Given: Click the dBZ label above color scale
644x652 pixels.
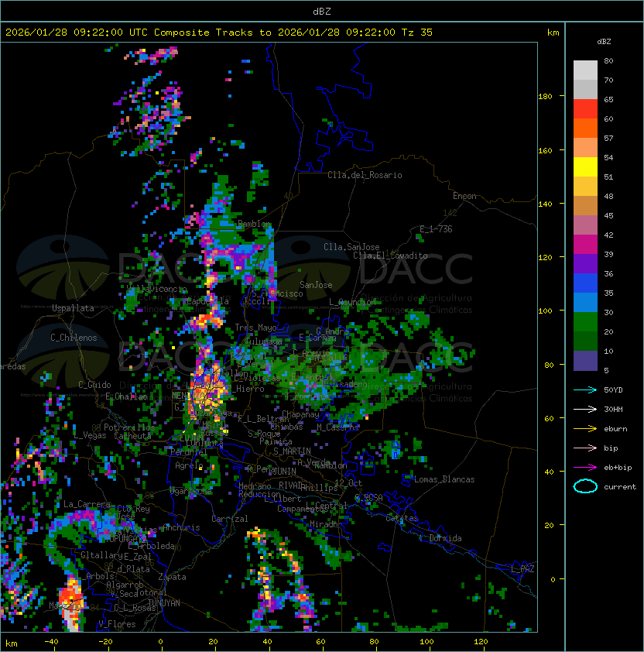Looking at the screenshot, I should (604, 42).
